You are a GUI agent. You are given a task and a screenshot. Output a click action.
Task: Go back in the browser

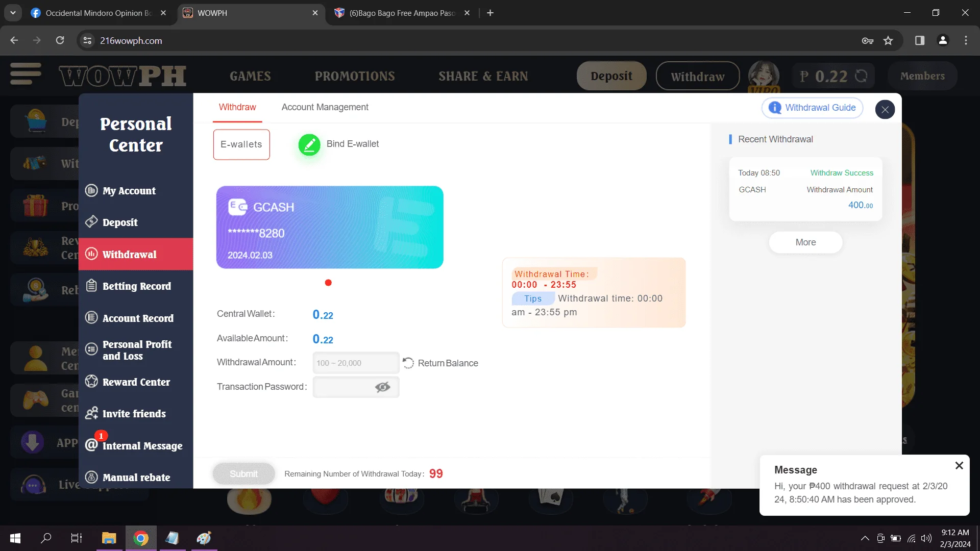14,40
